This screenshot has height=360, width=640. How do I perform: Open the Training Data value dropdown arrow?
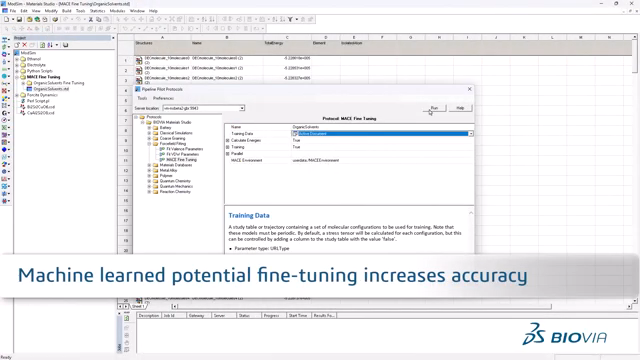coord(471,134)
